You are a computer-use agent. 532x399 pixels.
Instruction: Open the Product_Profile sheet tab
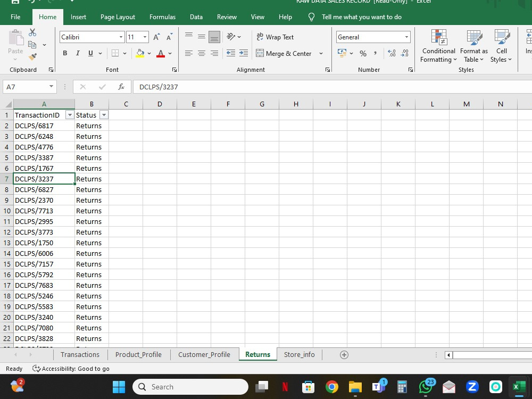point(138,354)
